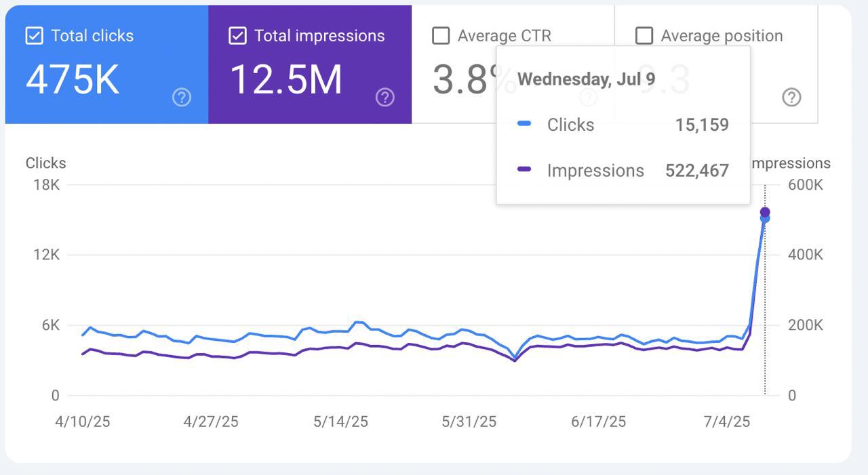Click the 12.5M total impressions value
Screen dimensions: 868x475
click(286, 79)
